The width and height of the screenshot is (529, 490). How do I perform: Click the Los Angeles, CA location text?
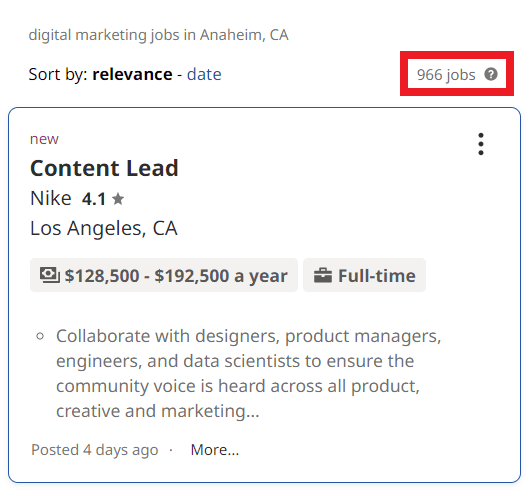(x=104, y=228)
